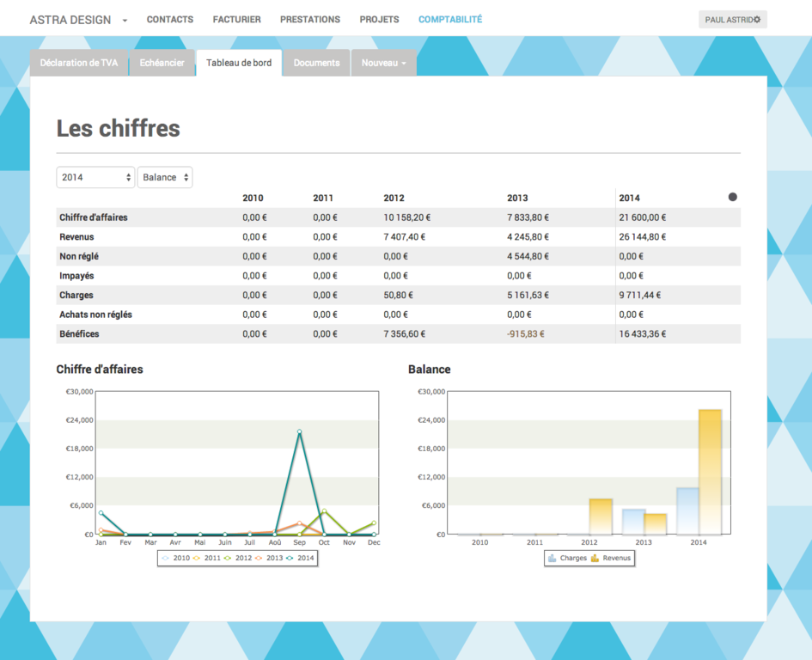The height and width of the screenshot is (660, 812).
Task: Open the settings gear next to Paul Astrid
Action: [x=757, y=20]
